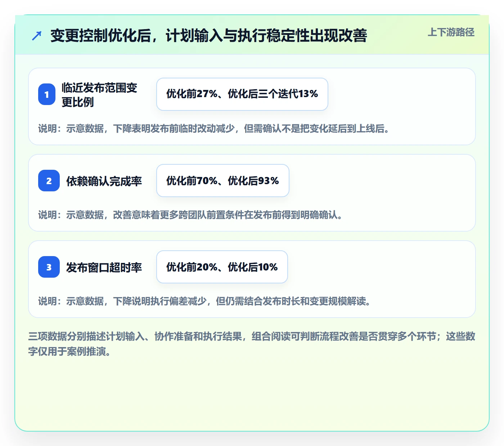Click the note about 发布前临时改动减少

tap(214, 129)
